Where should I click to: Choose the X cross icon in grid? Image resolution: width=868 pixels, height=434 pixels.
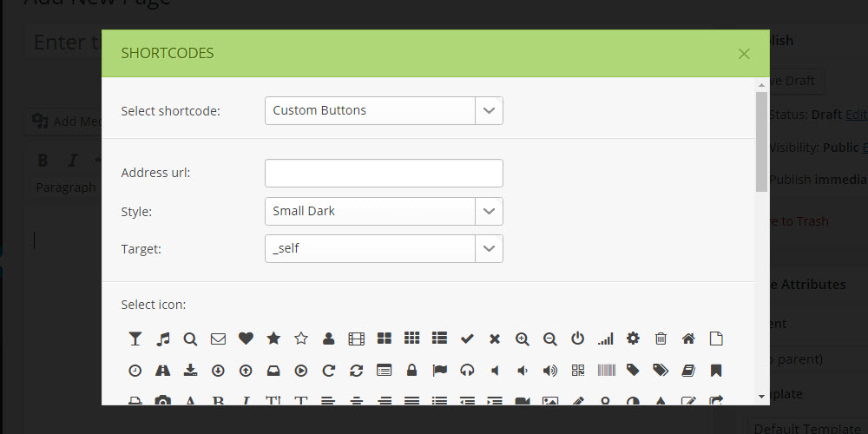pyautogui.click(x=495, y=339)
